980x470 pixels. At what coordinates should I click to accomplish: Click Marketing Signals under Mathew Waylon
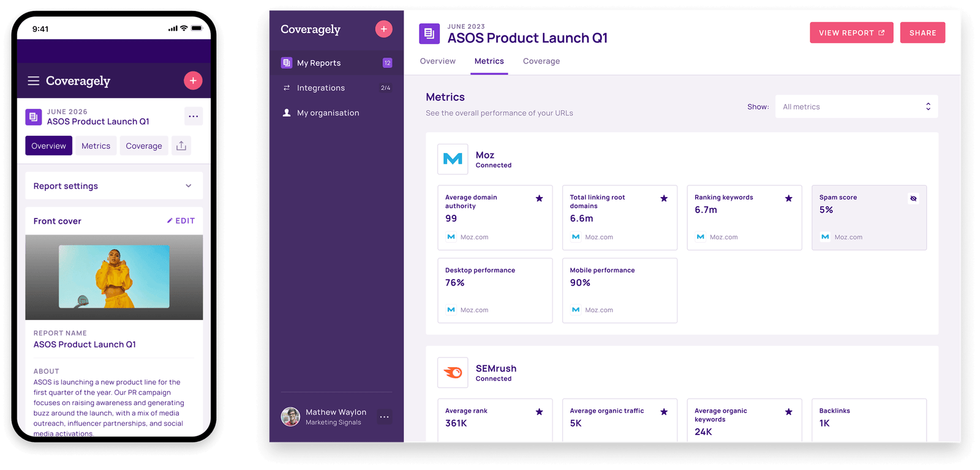(x=333, y=422)
